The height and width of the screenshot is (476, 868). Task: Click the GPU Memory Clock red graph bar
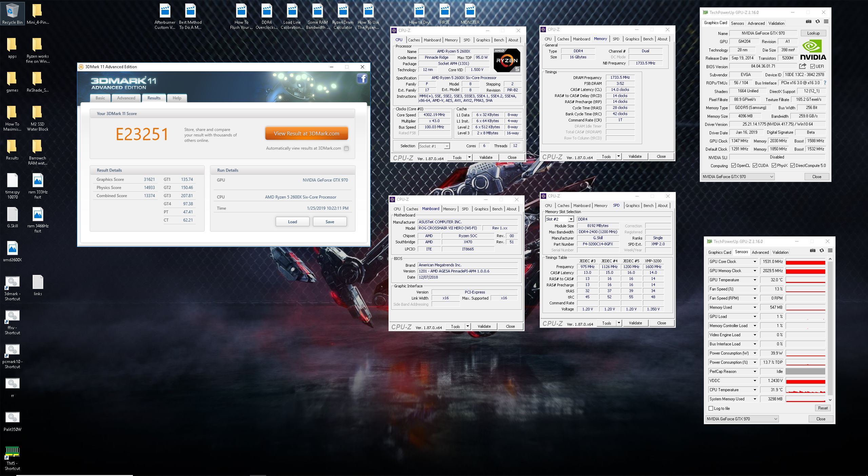pyautogui.click(x=805, y=271)
